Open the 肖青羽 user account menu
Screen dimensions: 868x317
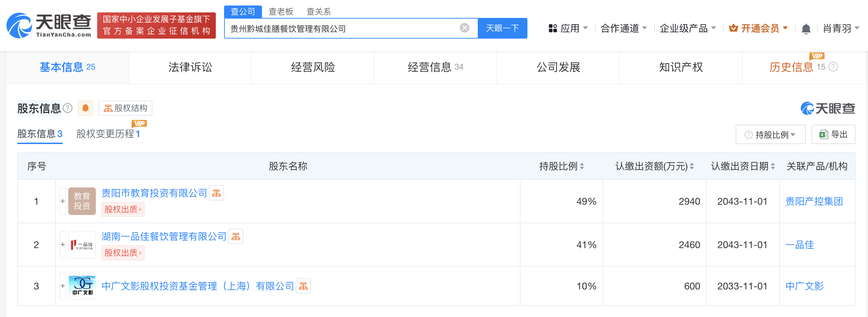coord(841,28)
